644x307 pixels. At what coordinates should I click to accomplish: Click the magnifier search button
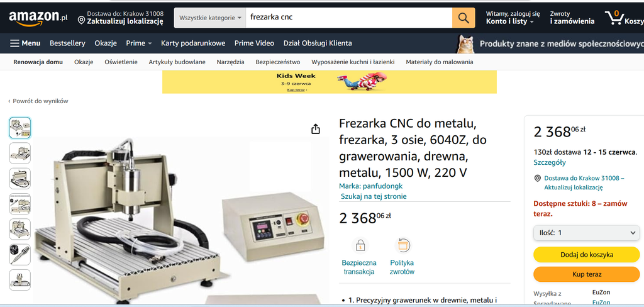(464, 18)
